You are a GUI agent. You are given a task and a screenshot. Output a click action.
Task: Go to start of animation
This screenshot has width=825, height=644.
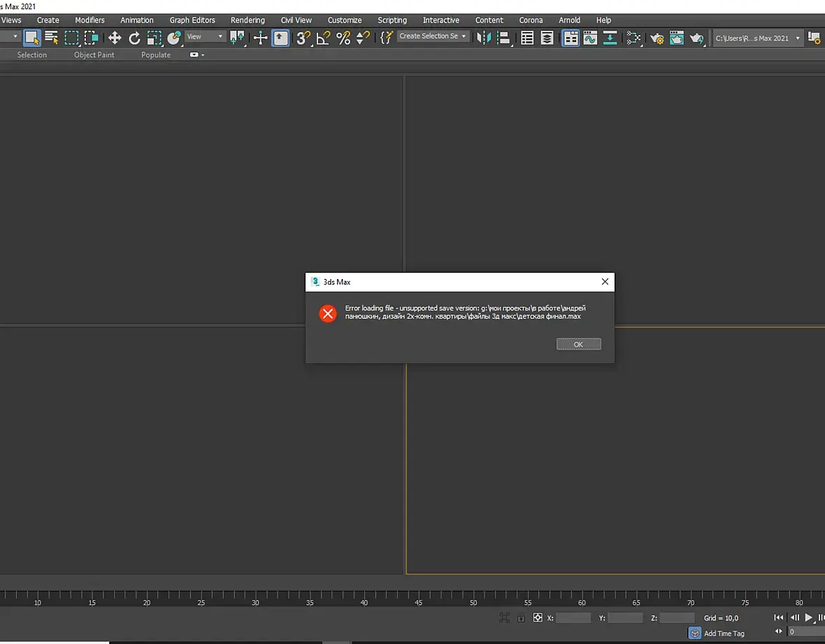pos(779,617)
